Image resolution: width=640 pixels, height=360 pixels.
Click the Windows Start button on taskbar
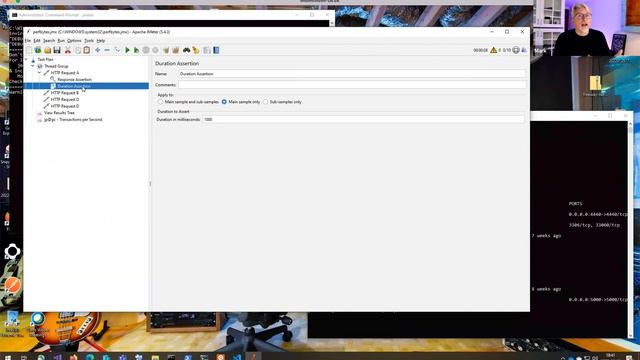[x=7, y=357]
